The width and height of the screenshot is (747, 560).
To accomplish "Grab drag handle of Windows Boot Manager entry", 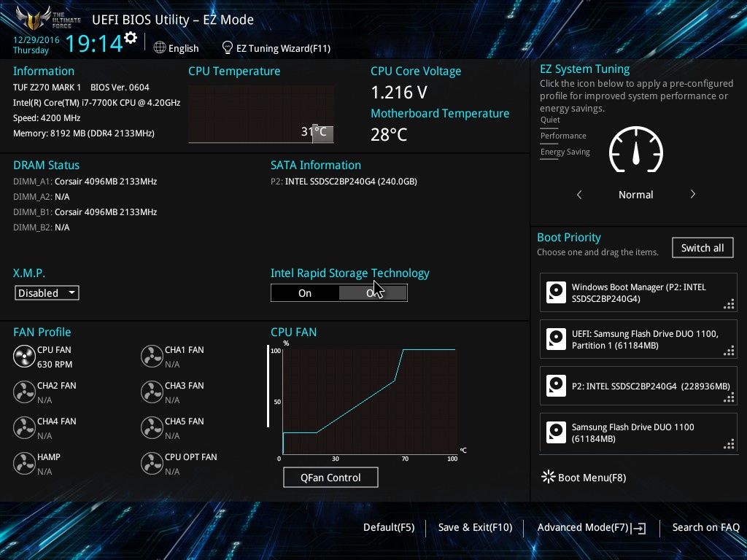I will [729, 304].
